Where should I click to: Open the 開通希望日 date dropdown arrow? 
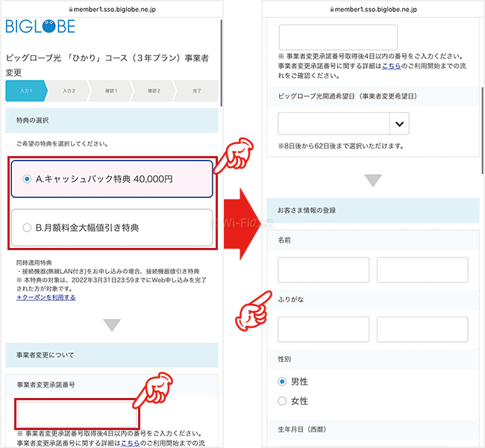399,124
